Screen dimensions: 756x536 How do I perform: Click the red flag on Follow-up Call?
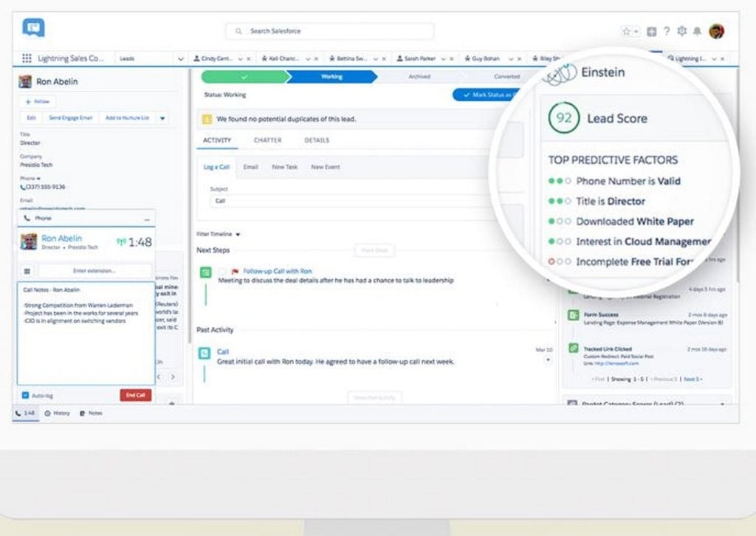click(x=235, y=272)
